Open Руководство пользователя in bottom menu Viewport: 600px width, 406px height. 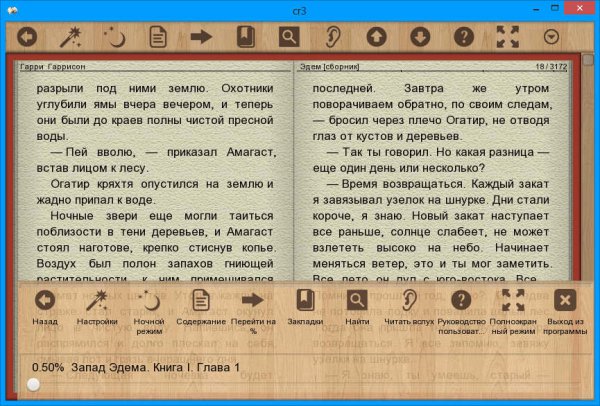[x=461, y=300]
